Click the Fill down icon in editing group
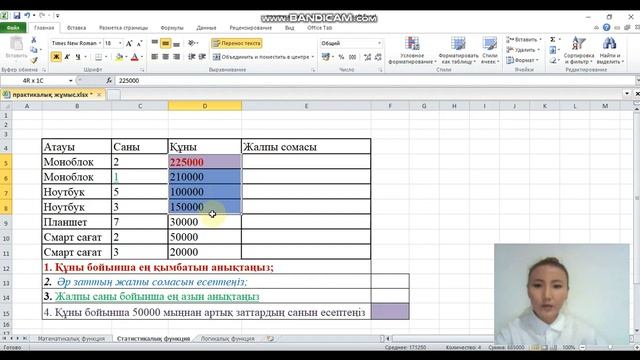The height and width of the screenshot is (360, 640). click(x=553, y=50)
